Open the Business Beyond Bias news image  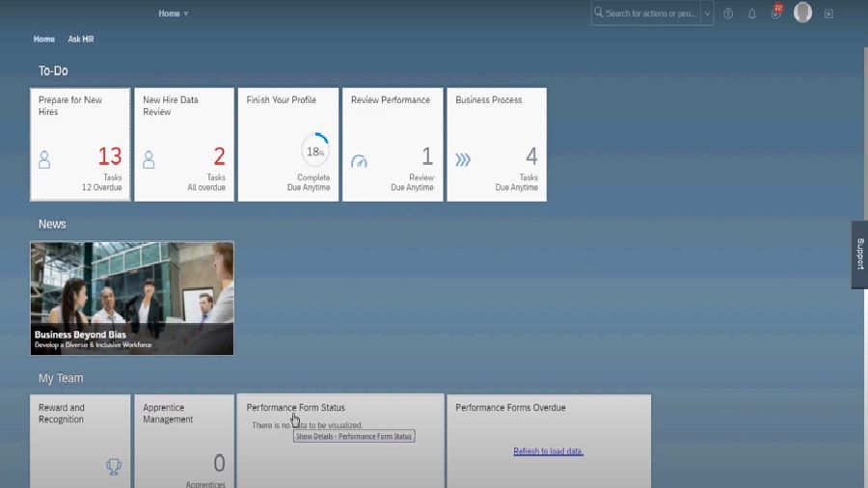(x=132, y=298)
